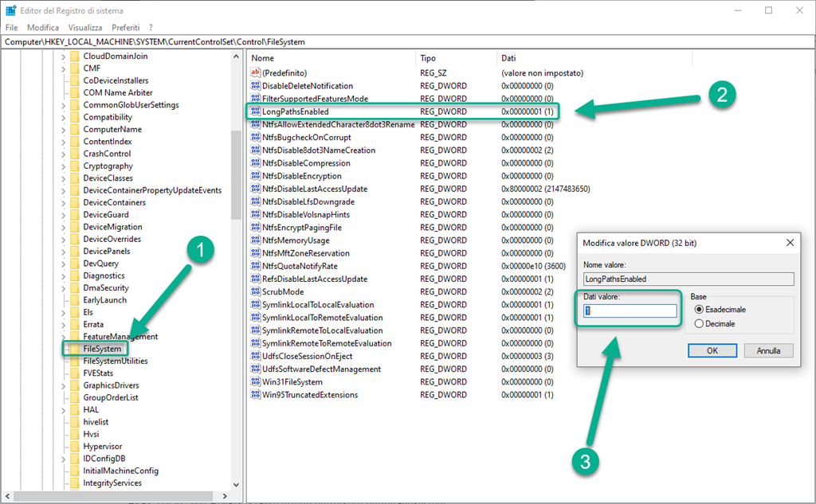Expand the HAL registry key

click(63, 410)
